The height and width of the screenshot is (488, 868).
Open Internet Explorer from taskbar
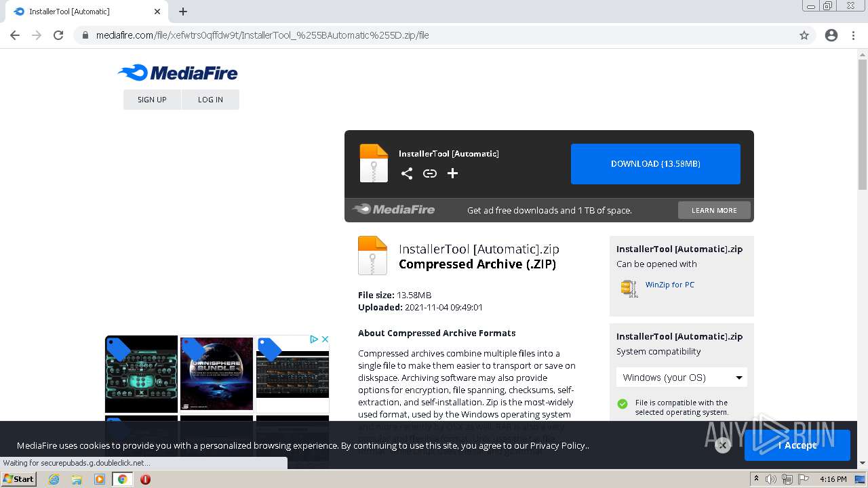[x=54, y=479]
